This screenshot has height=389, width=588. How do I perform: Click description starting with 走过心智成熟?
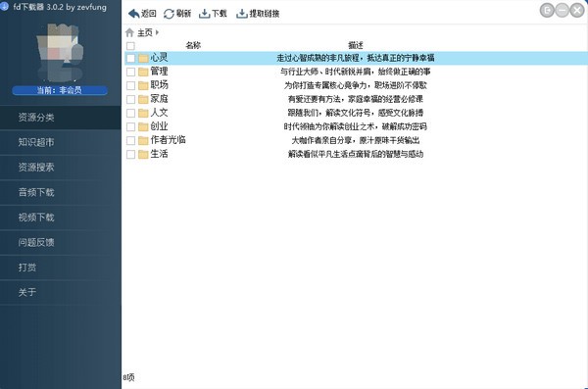[x=356, y=58]
